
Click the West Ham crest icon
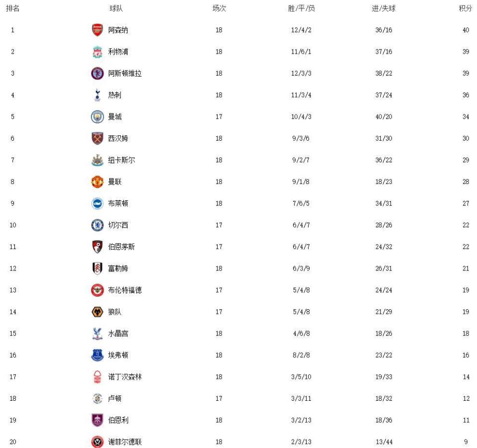(97, 139)
